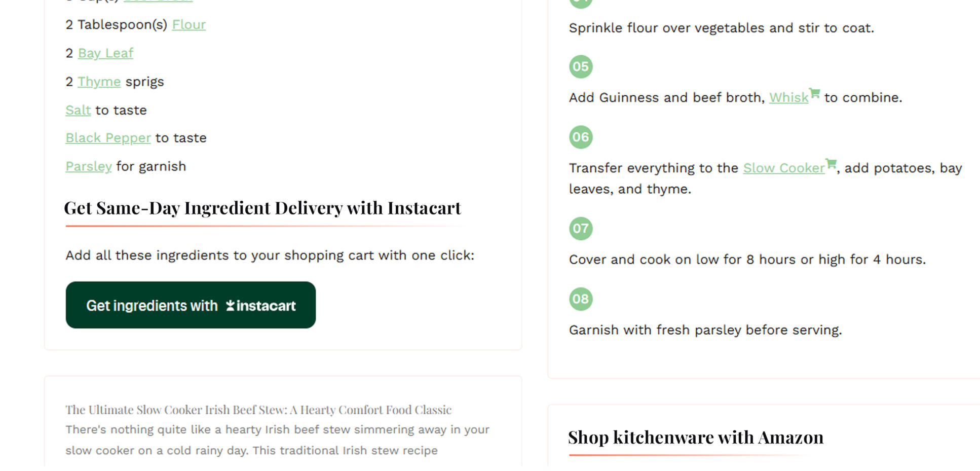Select step badge 08 in the instructions

click(581, 299)
